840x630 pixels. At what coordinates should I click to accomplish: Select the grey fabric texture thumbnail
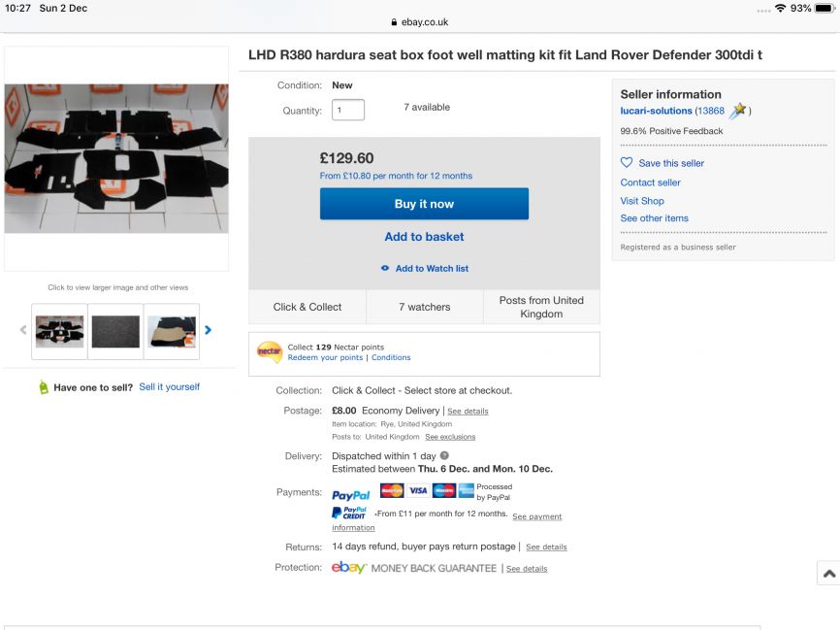[x=115, y=331]
